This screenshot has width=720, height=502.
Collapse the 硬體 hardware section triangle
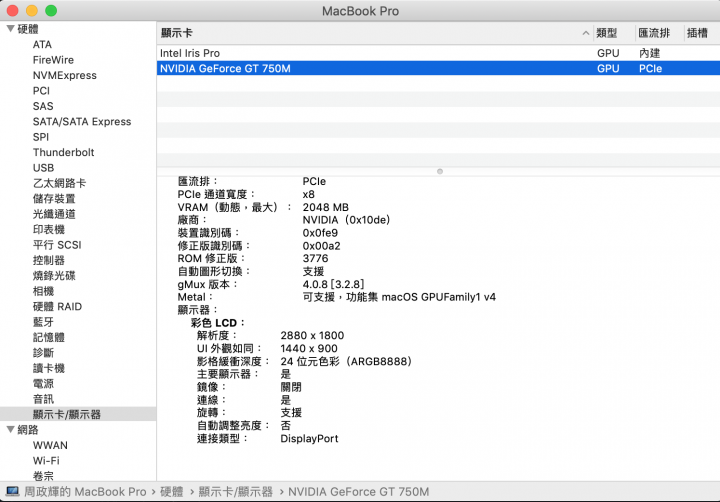coord(11,28)
